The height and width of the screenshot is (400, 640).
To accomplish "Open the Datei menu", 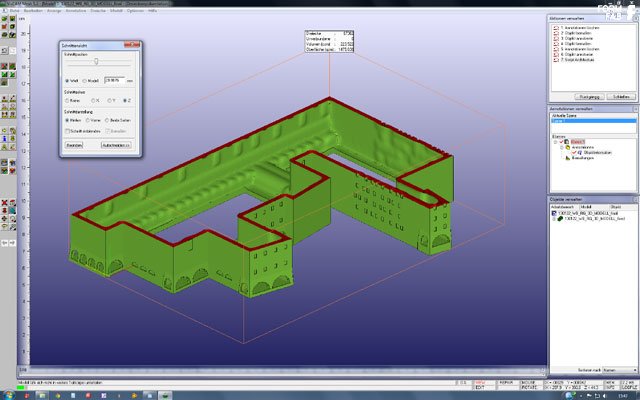I will [x=14, y=11].
